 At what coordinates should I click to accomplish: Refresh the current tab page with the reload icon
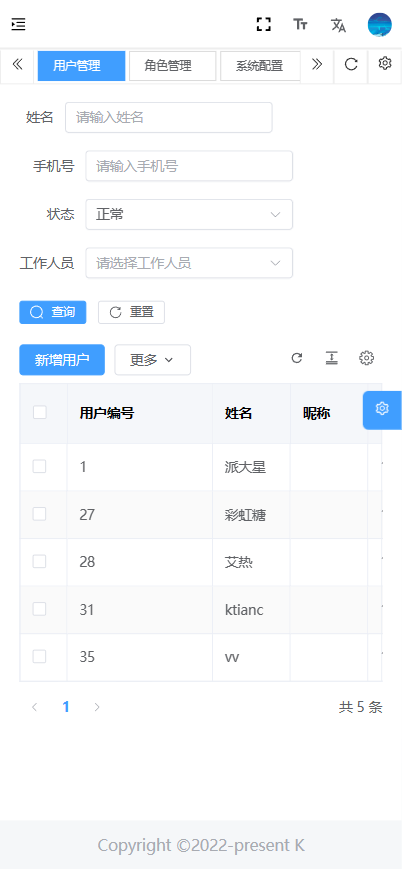[351, 65]
